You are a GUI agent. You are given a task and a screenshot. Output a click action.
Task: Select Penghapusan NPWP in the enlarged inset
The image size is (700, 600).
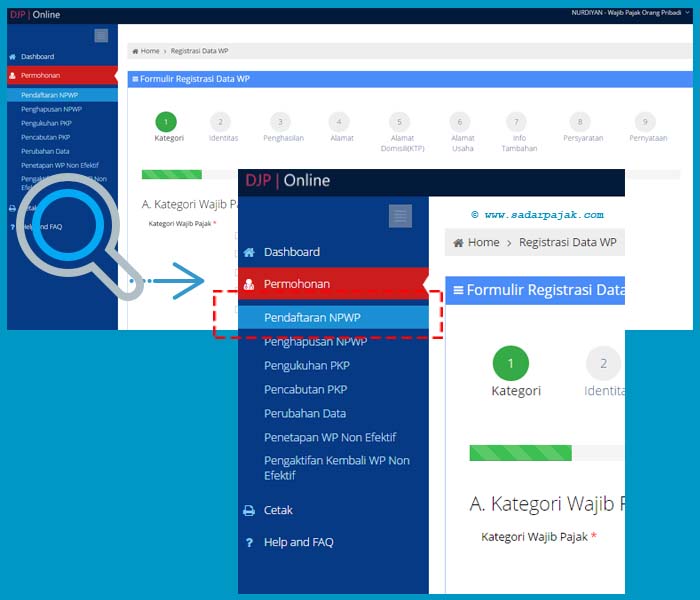pyautogui.click(x=315, y=342)
